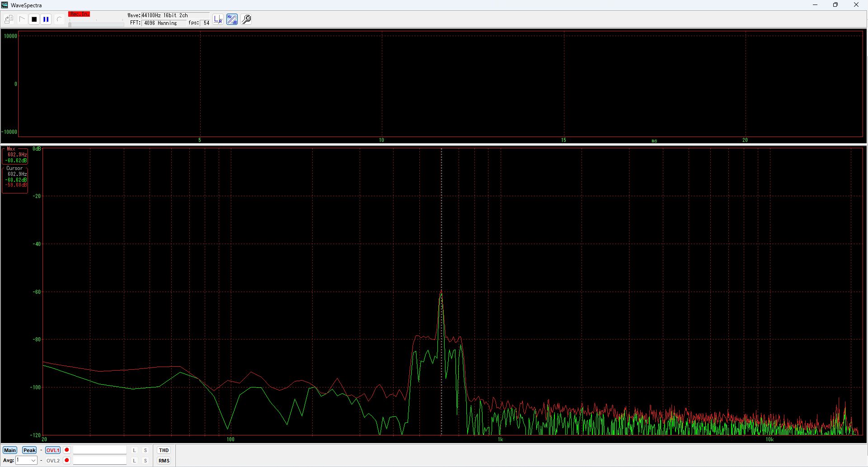Toggle the Peak hold display
Screen dimensions: 868x467
(29, 450)
